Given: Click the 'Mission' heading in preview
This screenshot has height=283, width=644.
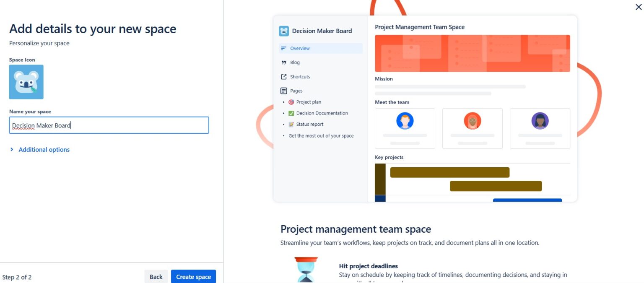Looking at the screenshot, I should 384,79.
